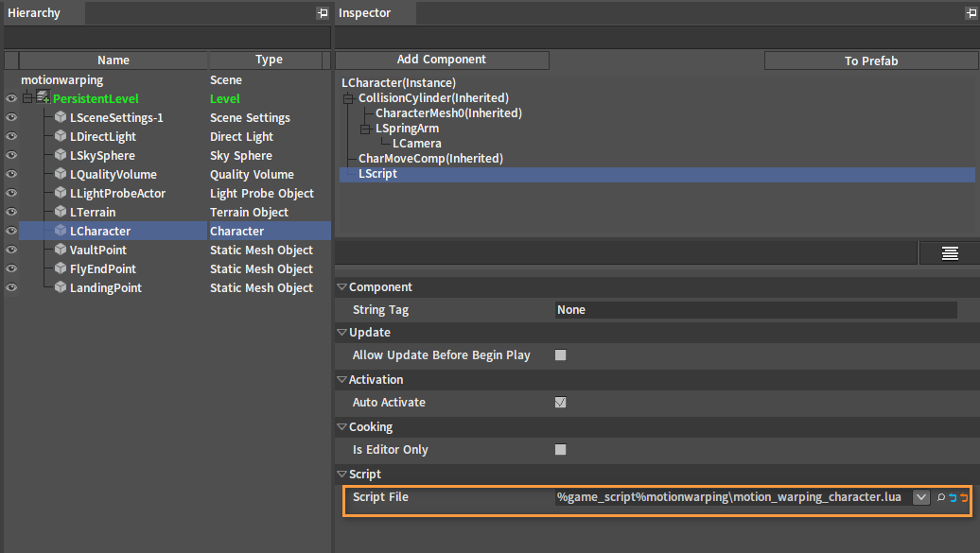The height and width of the screenshot is (553, 980).
Task: Collapse the Component section
Action: tap(341, 286)
